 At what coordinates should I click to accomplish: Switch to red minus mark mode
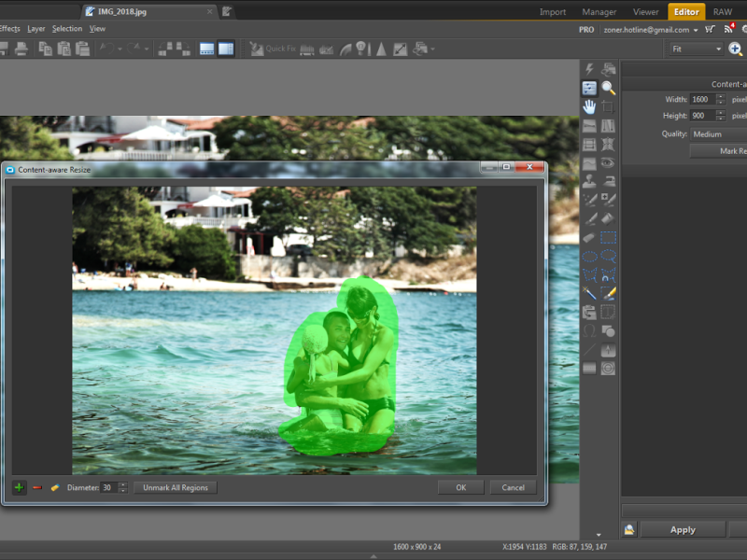click(37, 487)
